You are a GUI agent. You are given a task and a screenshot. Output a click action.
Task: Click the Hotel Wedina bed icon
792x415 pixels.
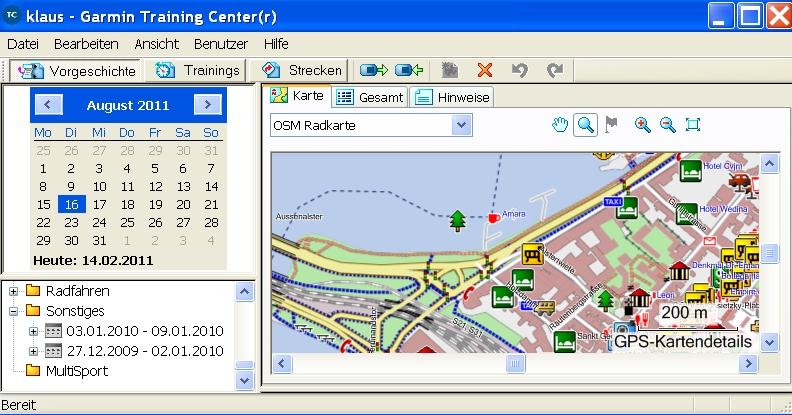pos(686,214)
